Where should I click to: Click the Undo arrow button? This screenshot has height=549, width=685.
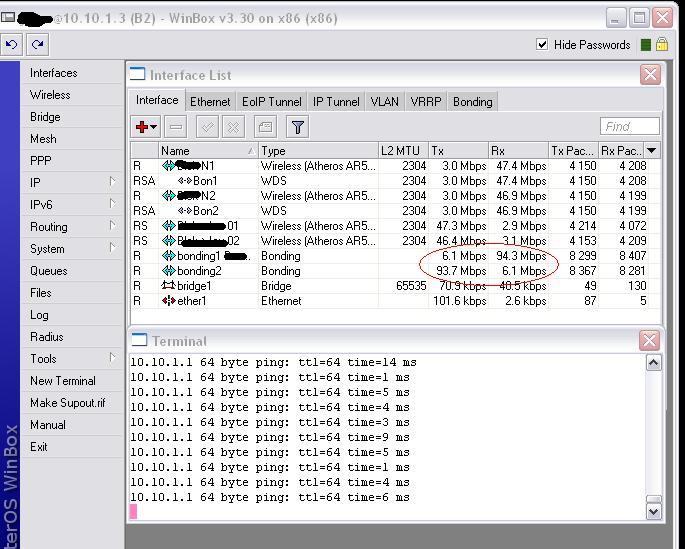[x=12, y=45]
